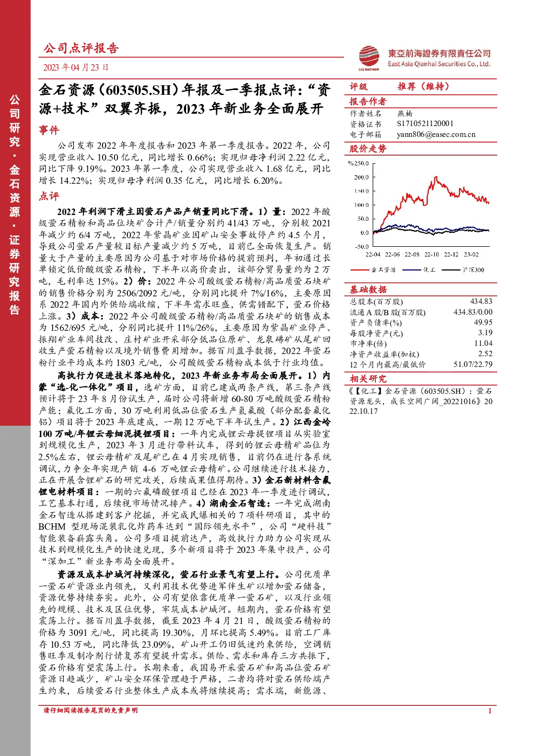Click the label 资格证书
Image resolution: width=535 pixels, height=756 pixels.
365,124
